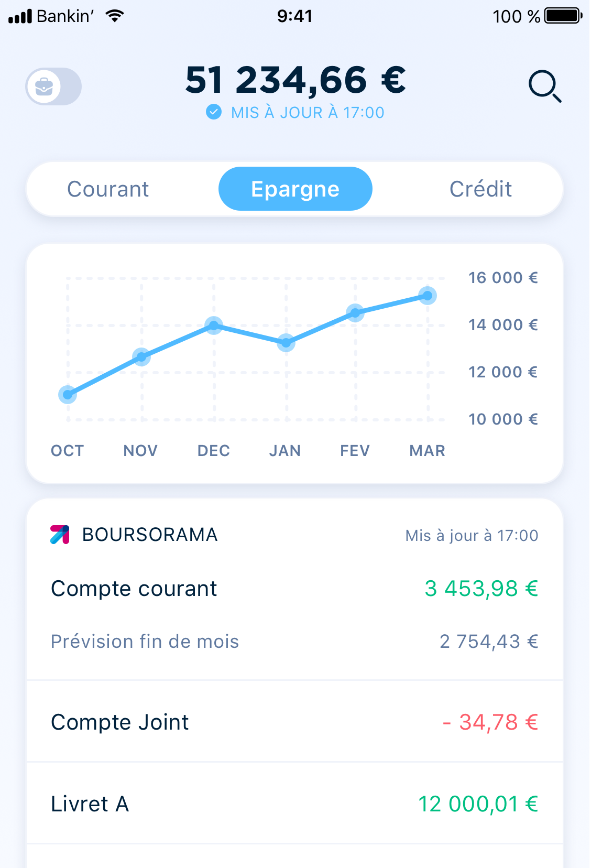
Task: Open search with the magnifier icon
Action: (545, 86)
